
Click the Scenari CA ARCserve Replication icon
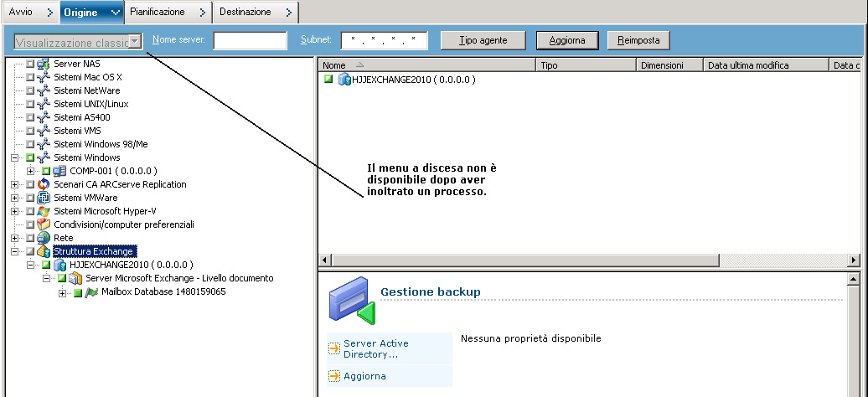point(44,184)
